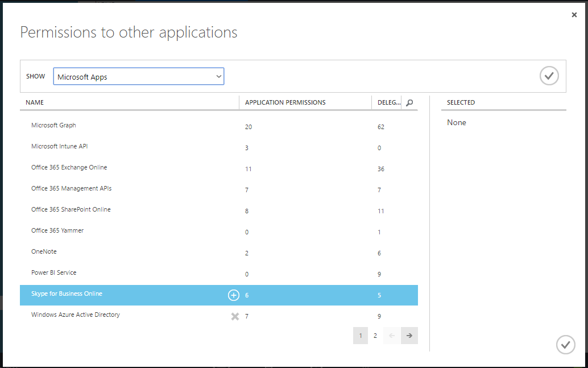Open the Show Microsoft Apps dropdown
Image resolution: width=588 pixels, height=368 pixels.
pyautogui.click(x=139, y=76)
